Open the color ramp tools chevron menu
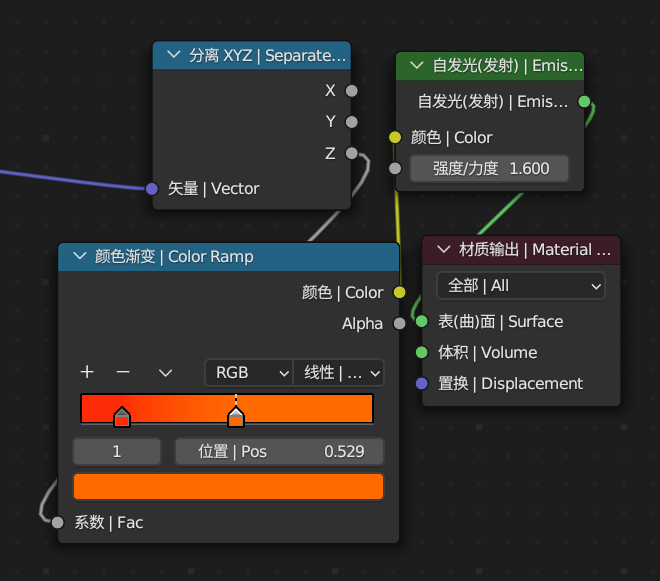 (166, 372)
